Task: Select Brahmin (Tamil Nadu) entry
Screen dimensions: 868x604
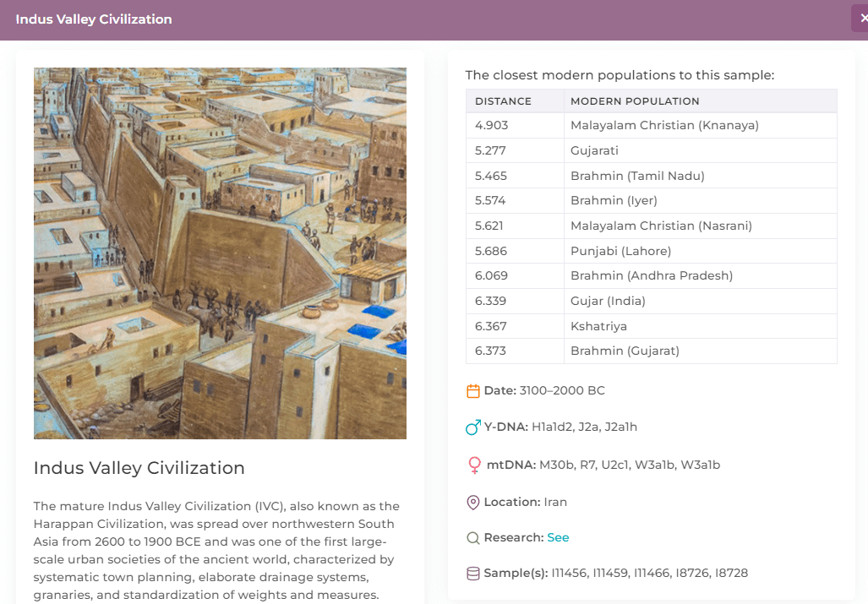Action: click(637, 176)
